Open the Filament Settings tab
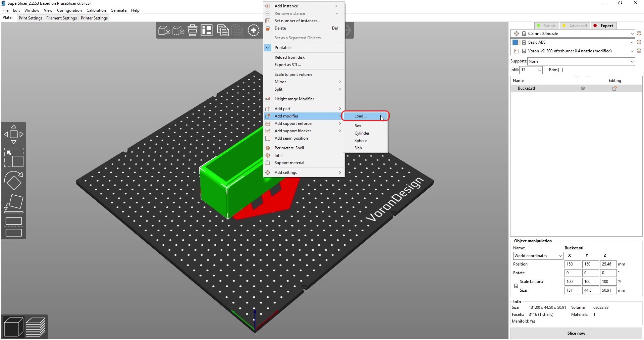This screenshot has width=644, height=340. (61, 18)
